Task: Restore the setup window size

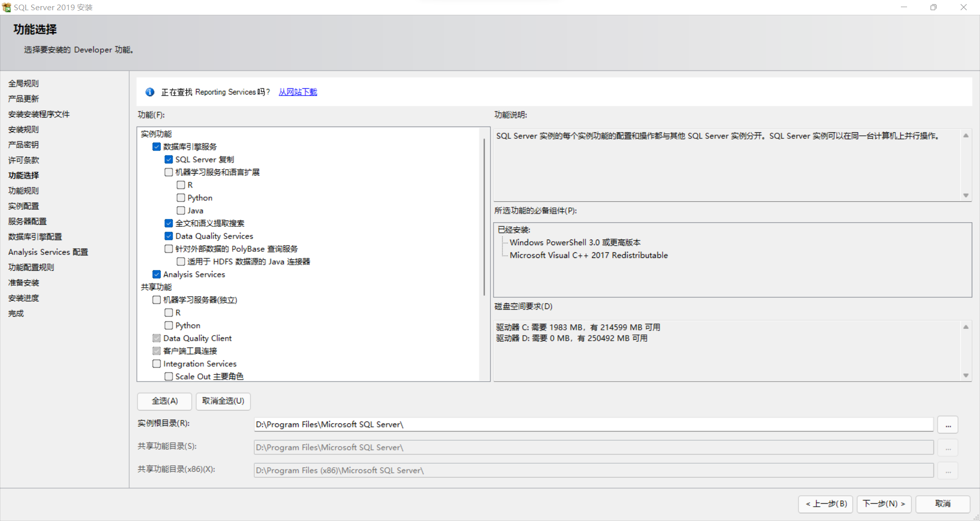Action: (934, 7)
